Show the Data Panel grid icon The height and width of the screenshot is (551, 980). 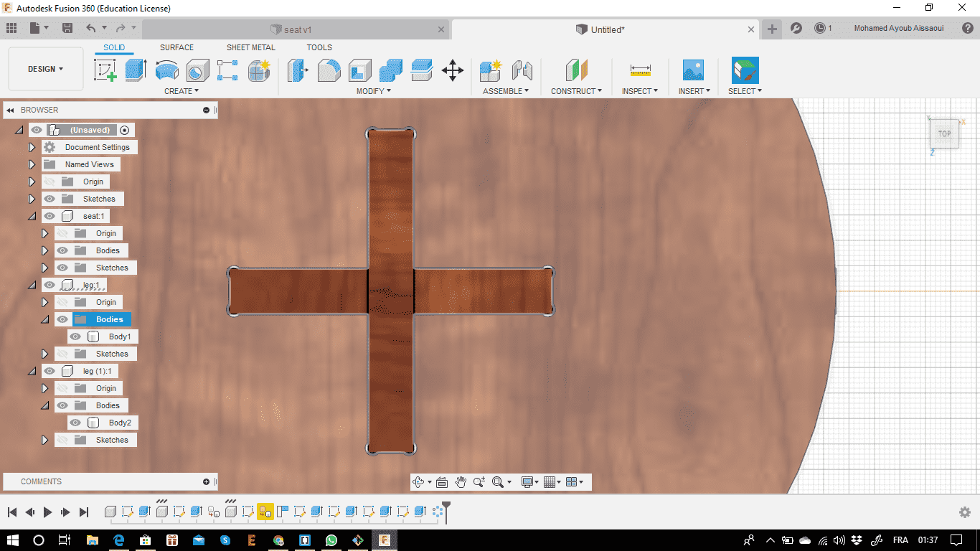[x=11, y=28]
